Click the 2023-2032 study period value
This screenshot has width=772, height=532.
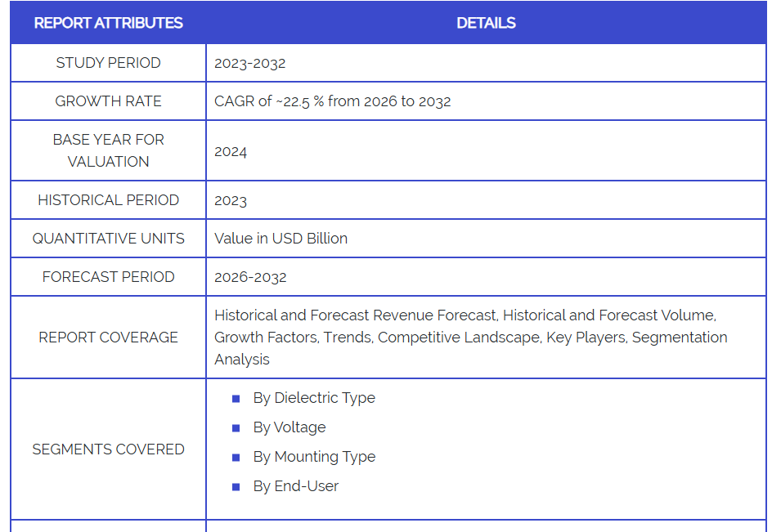coord(249,63)
